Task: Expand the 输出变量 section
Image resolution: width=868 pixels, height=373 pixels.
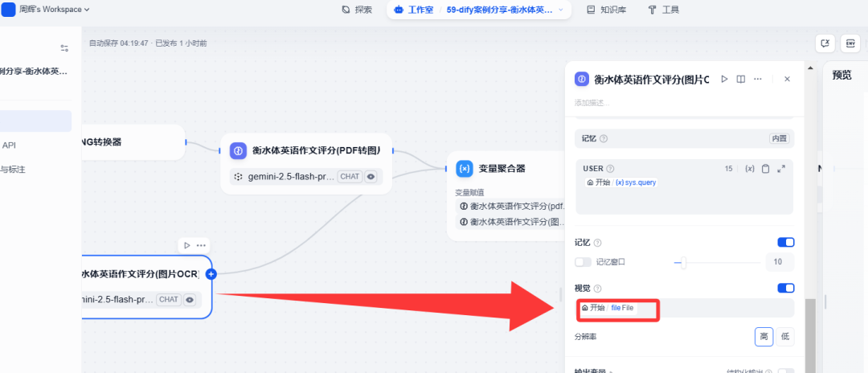Action: [592, 372]
